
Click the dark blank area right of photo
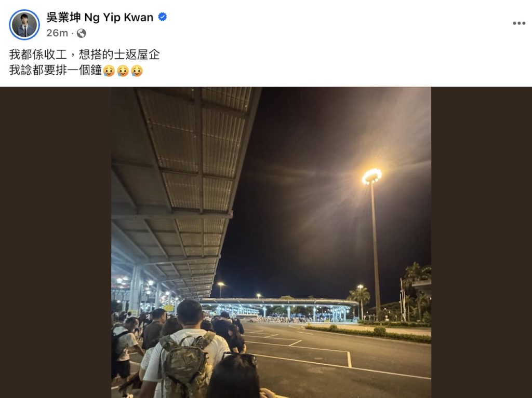pyautogui.click(x=482, y=242)
